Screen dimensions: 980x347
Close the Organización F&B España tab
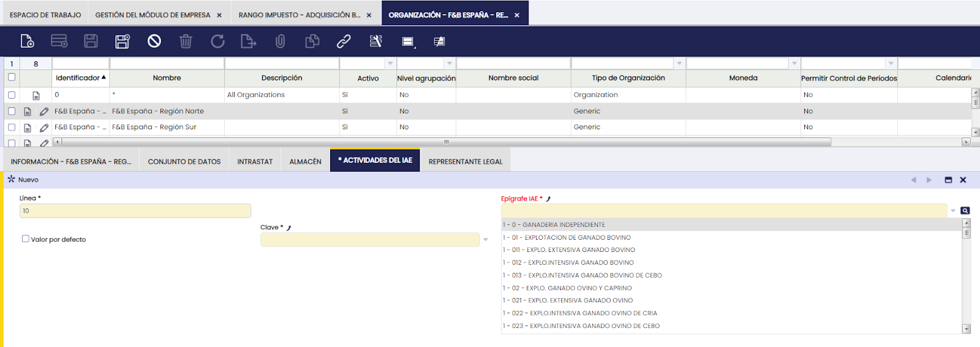pos(517,15)
